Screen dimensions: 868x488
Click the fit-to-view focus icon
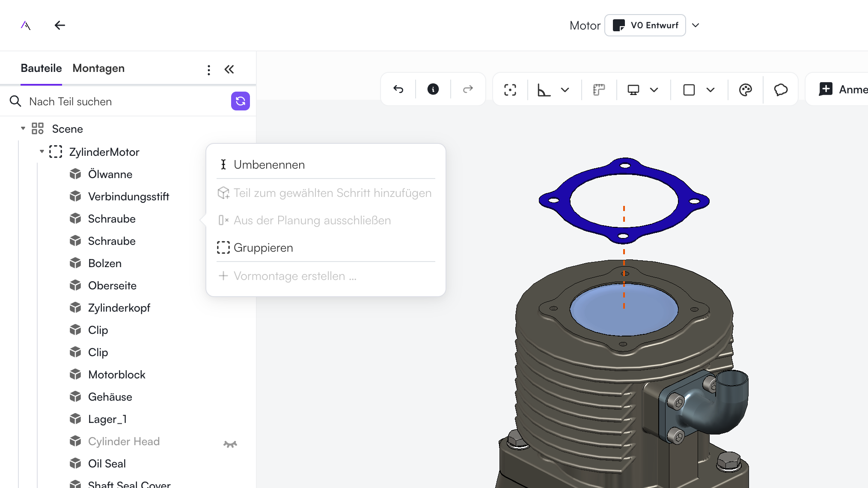(x=510, y=90)
